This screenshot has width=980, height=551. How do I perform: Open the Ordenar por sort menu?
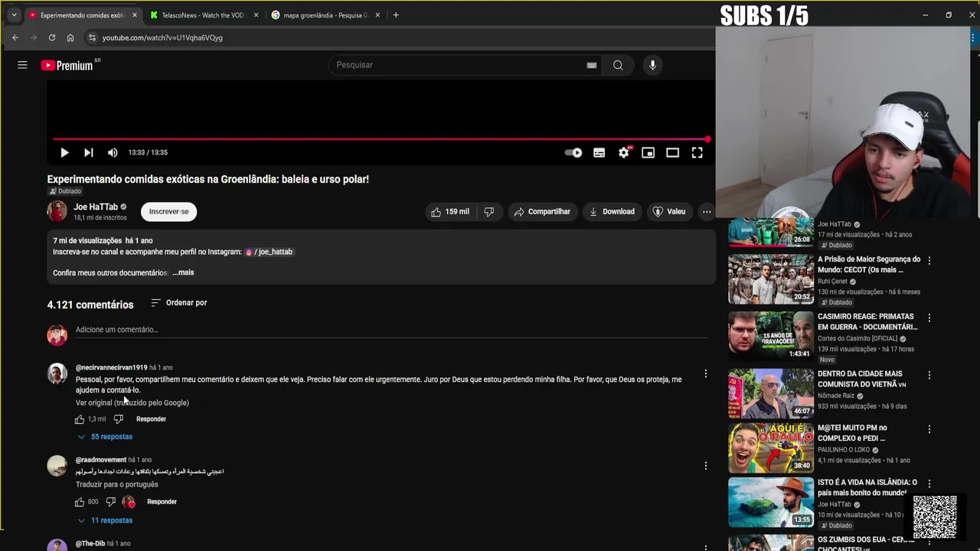click(x=179, y=302)
